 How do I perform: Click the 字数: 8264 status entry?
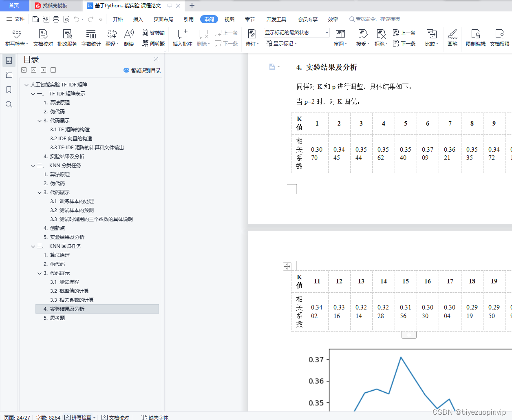click(x=48, y=417)
